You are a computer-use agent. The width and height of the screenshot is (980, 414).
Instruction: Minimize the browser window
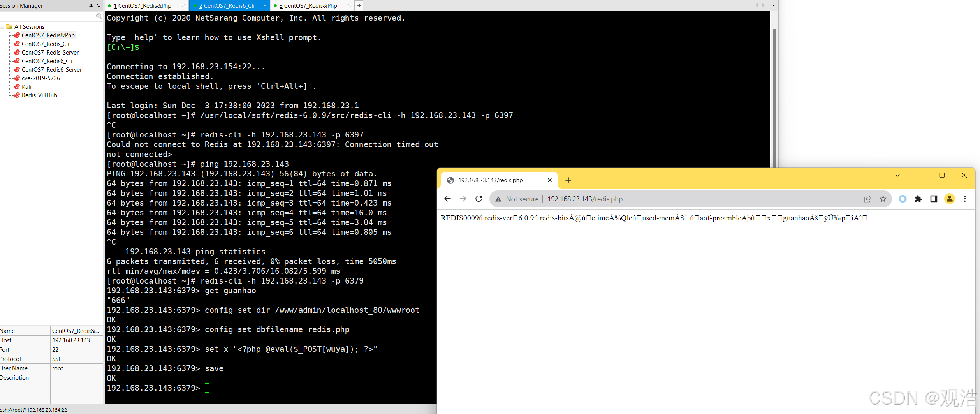coord(920,175)
